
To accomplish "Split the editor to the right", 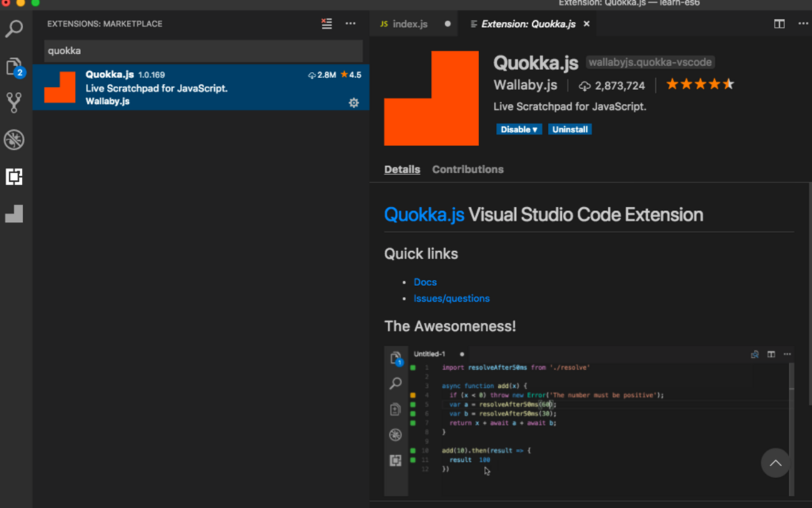I will 779,24.
